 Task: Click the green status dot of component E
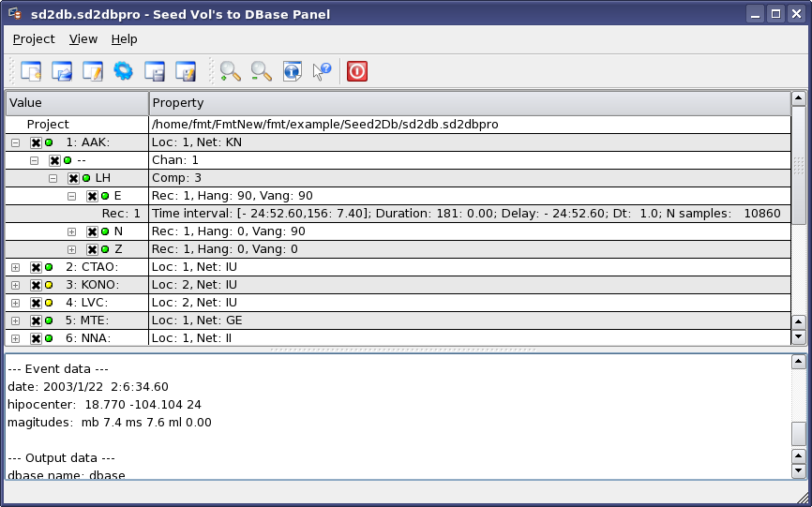pyautogui.click(x=105, y=196)
